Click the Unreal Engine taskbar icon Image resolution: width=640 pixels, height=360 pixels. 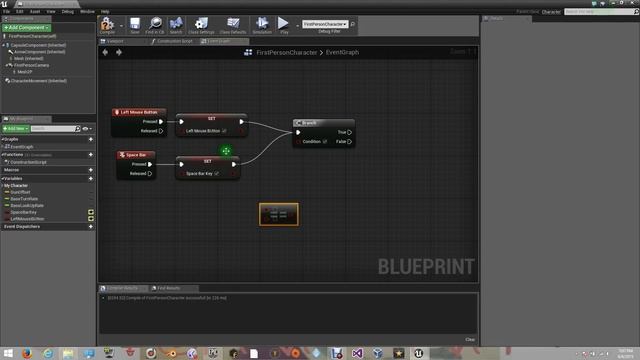pos(418,353)
